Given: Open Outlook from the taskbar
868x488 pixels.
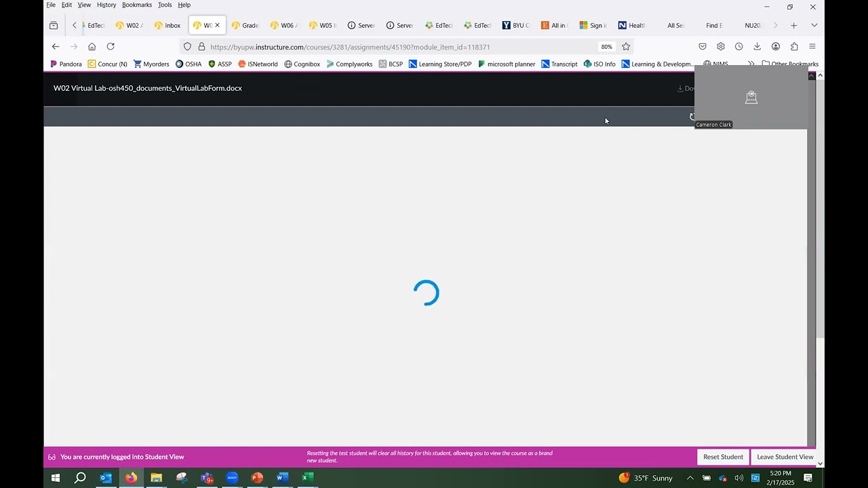Looking at the screenshot, I should coord(106,478).
